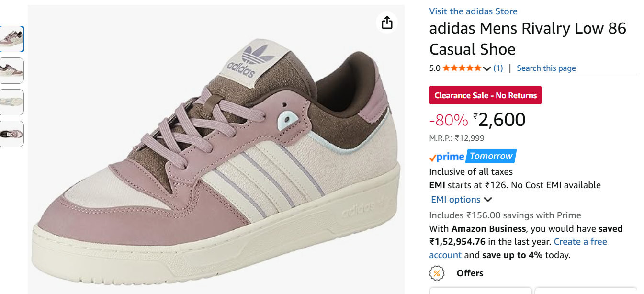644x294 pixels.
Task: Show the shoe sole thumbnail view
Action: (11, 102)
